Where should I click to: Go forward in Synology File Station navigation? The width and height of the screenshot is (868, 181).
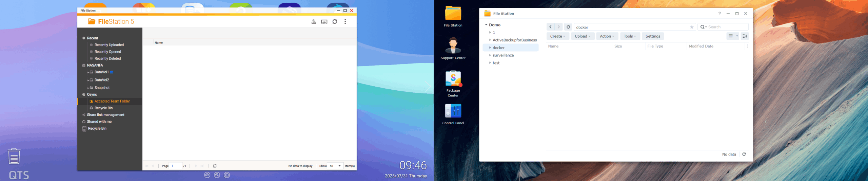click(x=558, y=27)
